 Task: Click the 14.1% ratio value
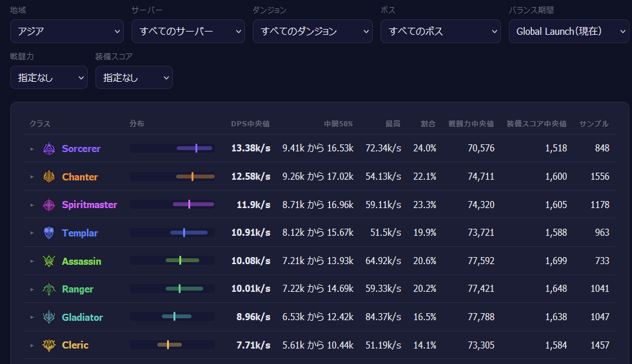(425, 345)
